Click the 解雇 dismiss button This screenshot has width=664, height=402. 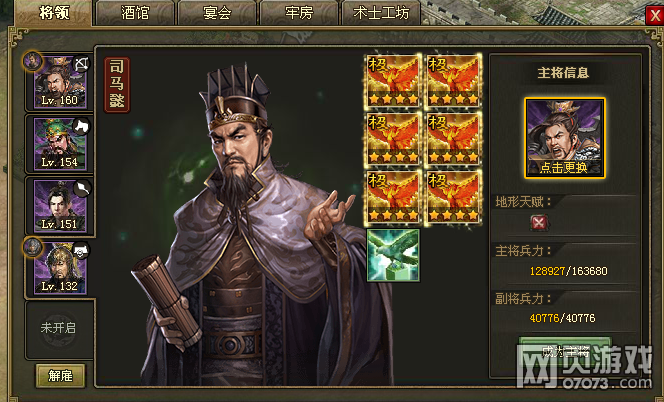(60, 375)
